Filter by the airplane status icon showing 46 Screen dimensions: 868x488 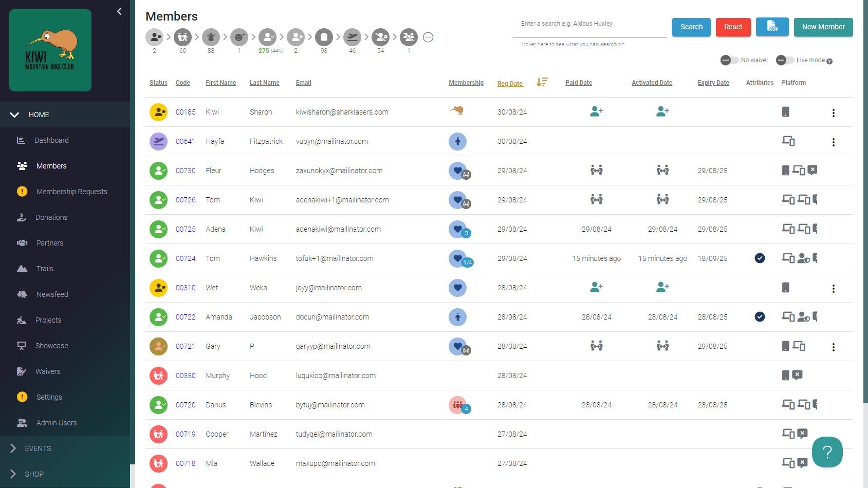[x=352, y=37]
